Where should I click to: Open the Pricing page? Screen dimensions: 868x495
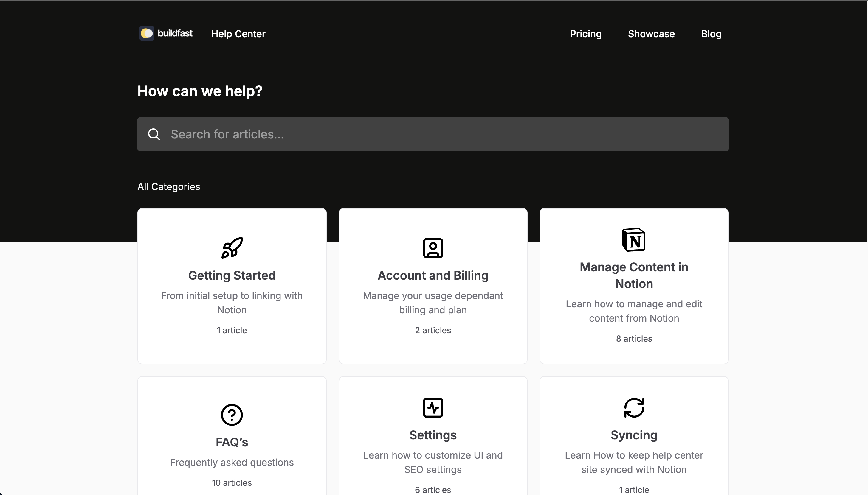(x=585, y=34)
